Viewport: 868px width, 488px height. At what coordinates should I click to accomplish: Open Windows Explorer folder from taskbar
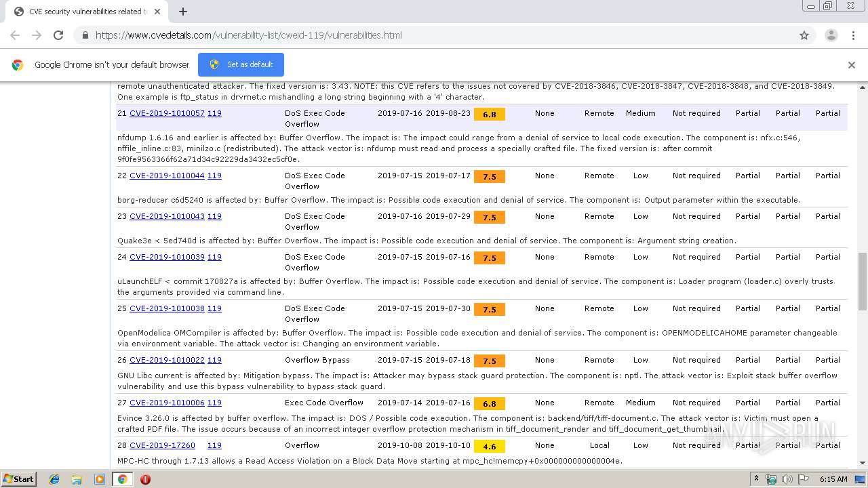coord(77,479)
